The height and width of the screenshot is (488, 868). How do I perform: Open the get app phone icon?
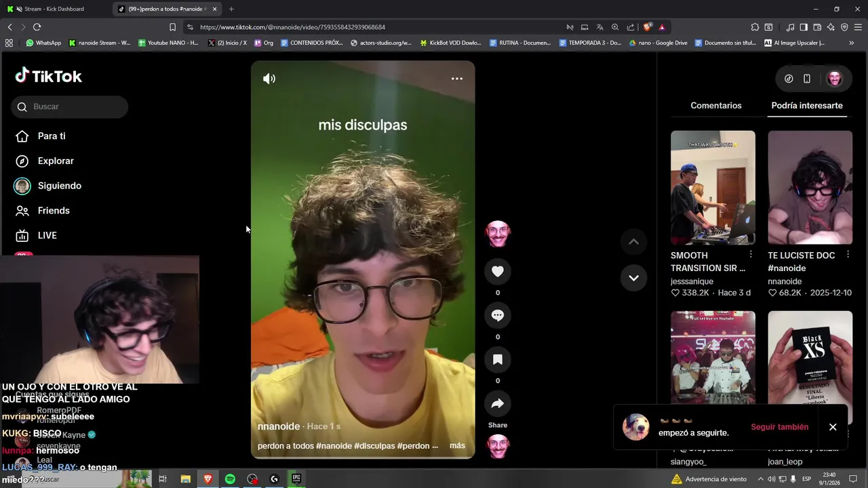(807, 79)
